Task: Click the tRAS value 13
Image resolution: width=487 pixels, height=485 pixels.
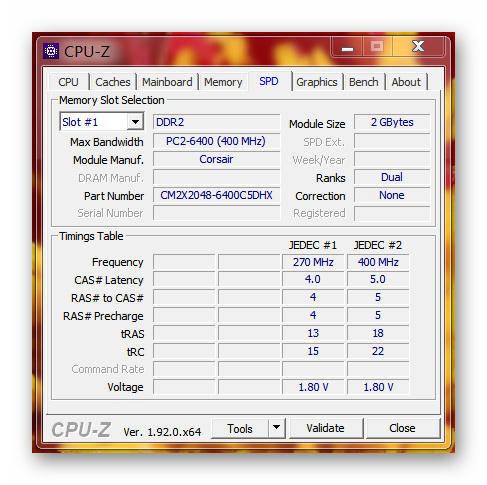Action: (x=313, y=333)
